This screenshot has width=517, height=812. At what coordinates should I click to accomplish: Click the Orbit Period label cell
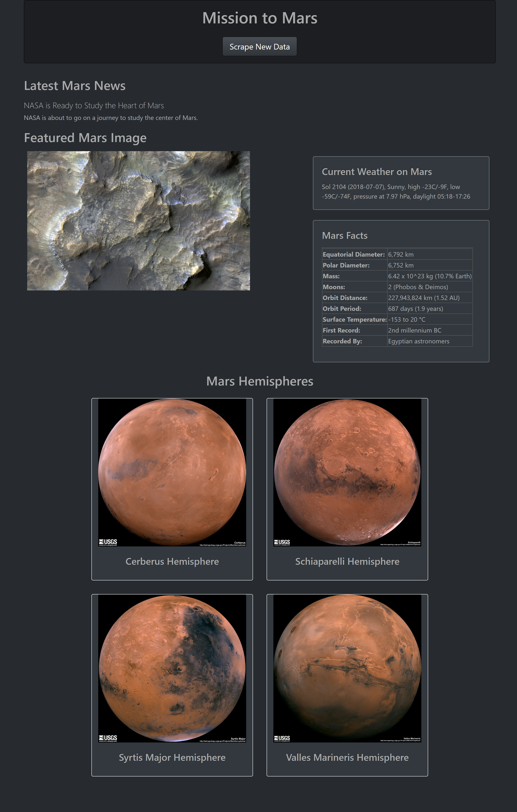pos(354,308)
